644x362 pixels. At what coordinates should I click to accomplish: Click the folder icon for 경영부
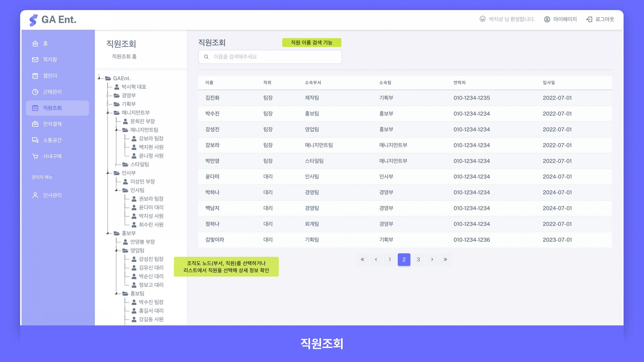(x=117, y=95)
